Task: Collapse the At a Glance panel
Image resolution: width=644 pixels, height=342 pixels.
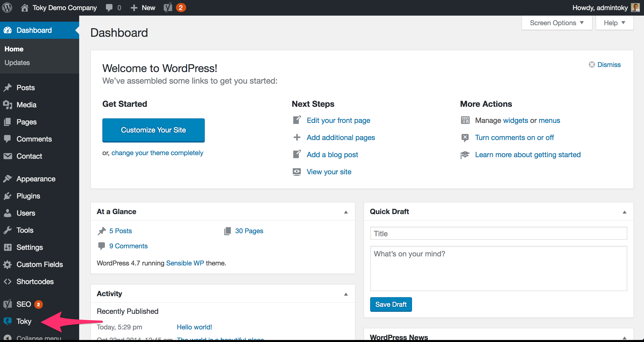Action: click(346, 212)
